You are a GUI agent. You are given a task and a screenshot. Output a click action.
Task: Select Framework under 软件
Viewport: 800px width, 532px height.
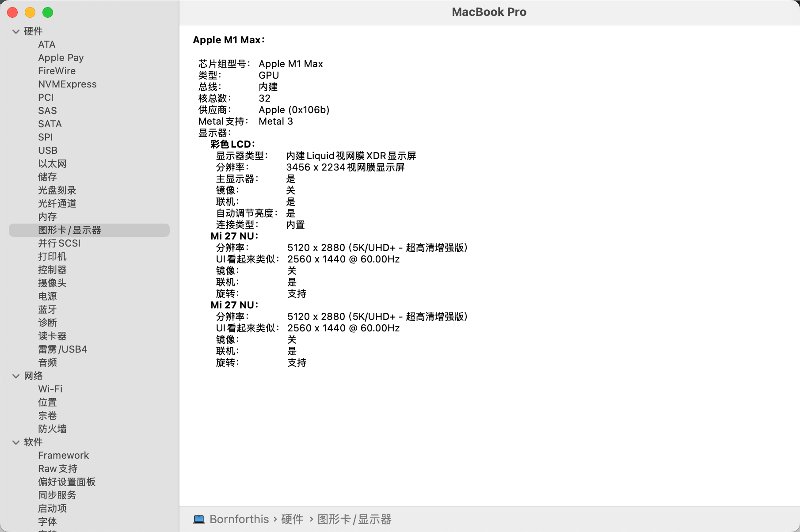(63, 456)
